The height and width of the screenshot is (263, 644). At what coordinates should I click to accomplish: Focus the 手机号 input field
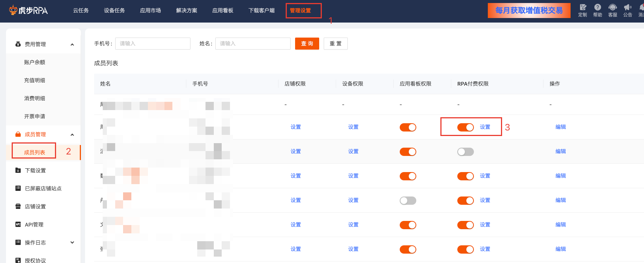(153, 44)
